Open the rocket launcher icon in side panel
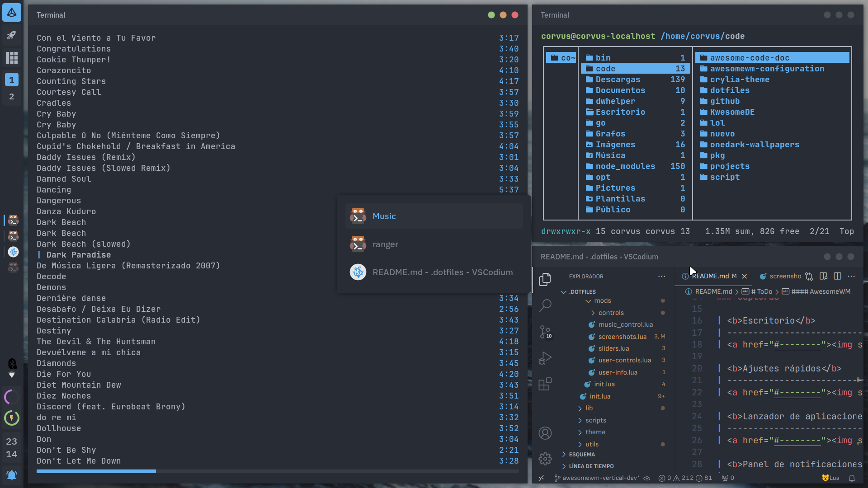Viewport: 868px width, 488px height. [12, 35]
